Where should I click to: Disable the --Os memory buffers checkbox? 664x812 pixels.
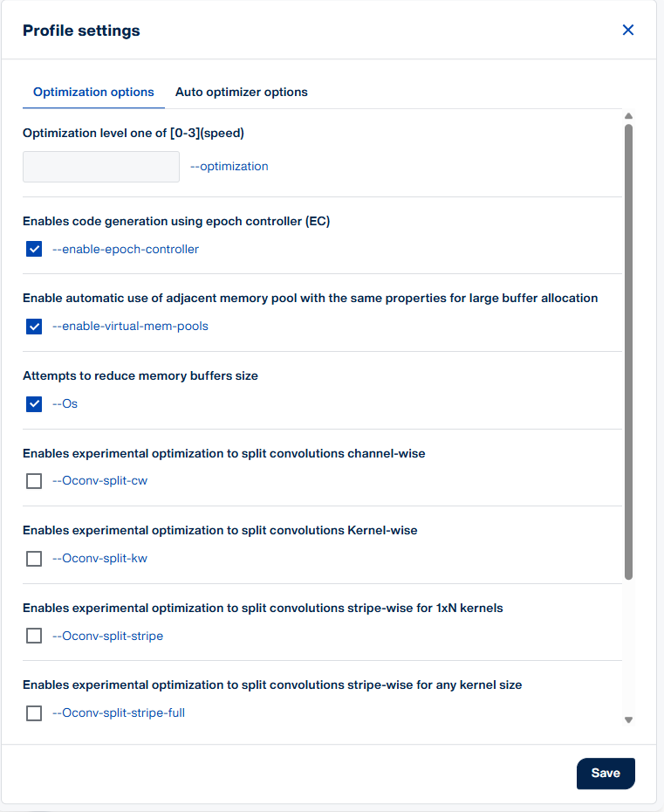[x=34, y=403]
